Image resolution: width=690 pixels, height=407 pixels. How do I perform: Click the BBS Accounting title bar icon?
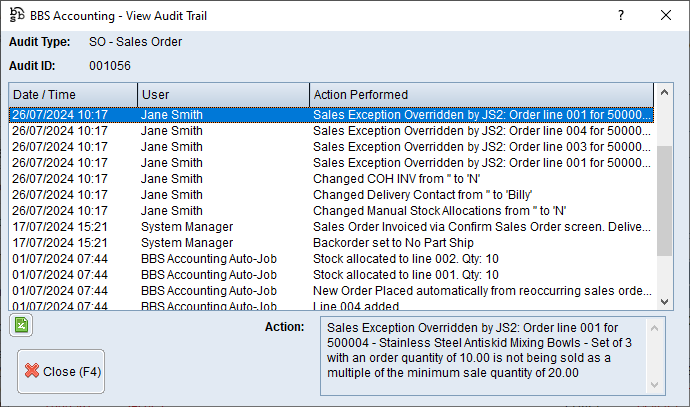pos(17,15)
